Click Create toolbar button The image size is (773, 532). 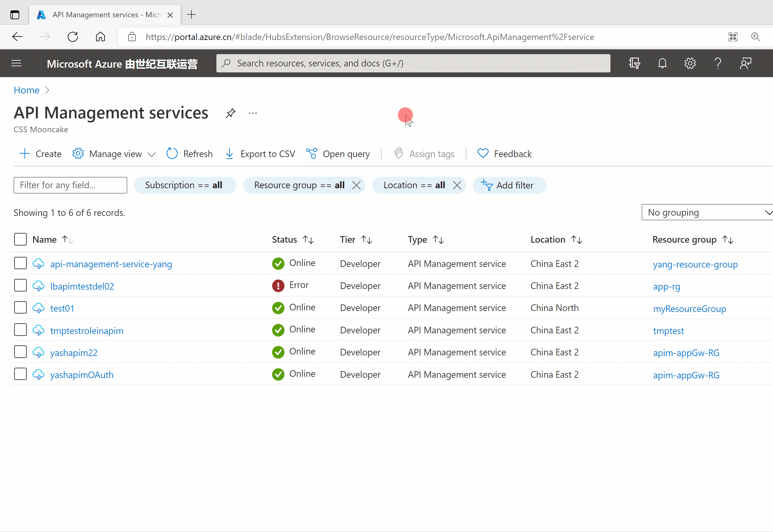click(40, 154)
